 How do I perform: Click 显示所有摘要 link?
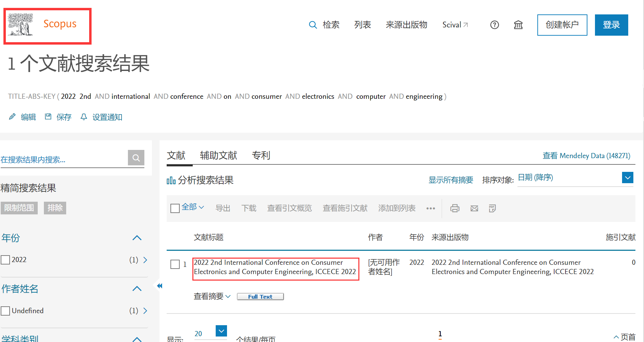coord(451,180)
